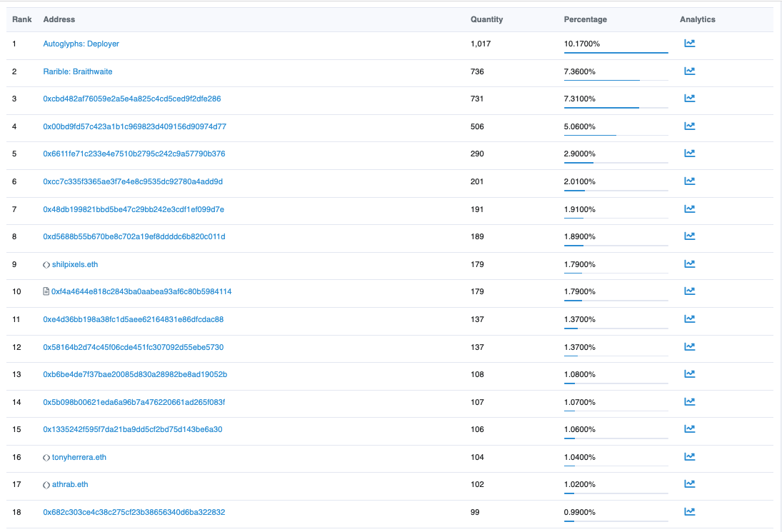The width and height of the screenshot is (782, 532).
Task: Open analytics chart in rank 18 row
Action: click(x=689, y=512)
